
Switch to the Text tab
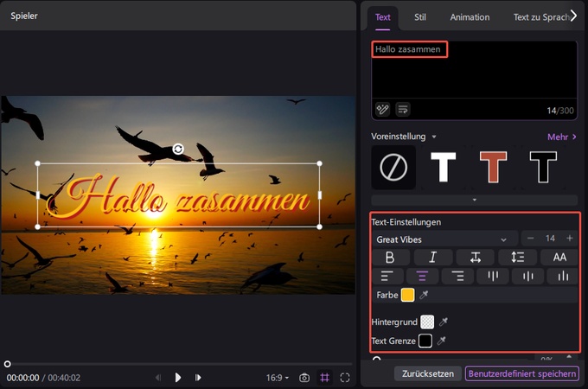[x=382, y=17]
